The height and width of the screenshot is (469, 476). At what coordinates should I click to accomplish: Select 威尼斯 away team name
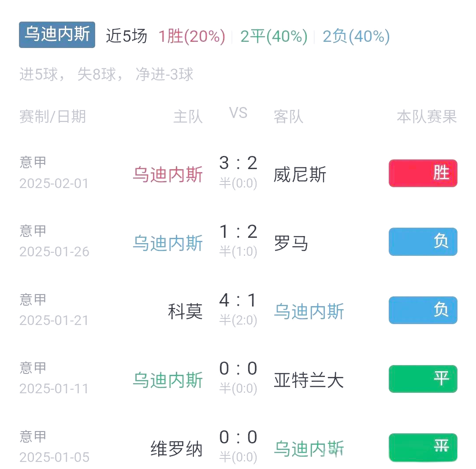[300, 175]
